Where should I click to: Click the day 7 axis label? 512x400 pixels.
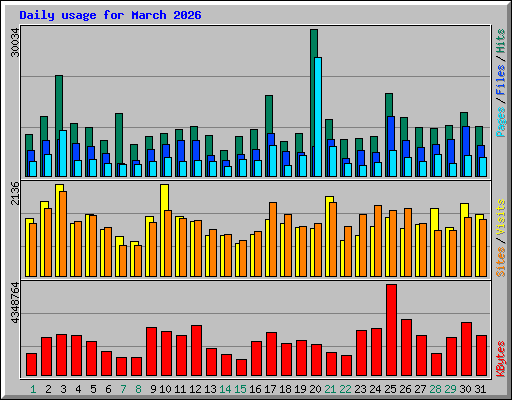(123, 389)
